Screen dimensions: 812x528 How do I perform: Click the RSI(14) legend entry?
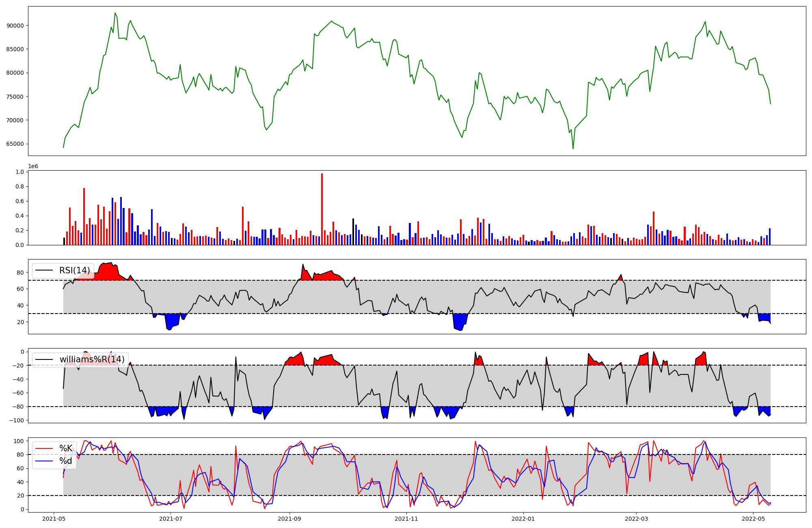[74, 270]
